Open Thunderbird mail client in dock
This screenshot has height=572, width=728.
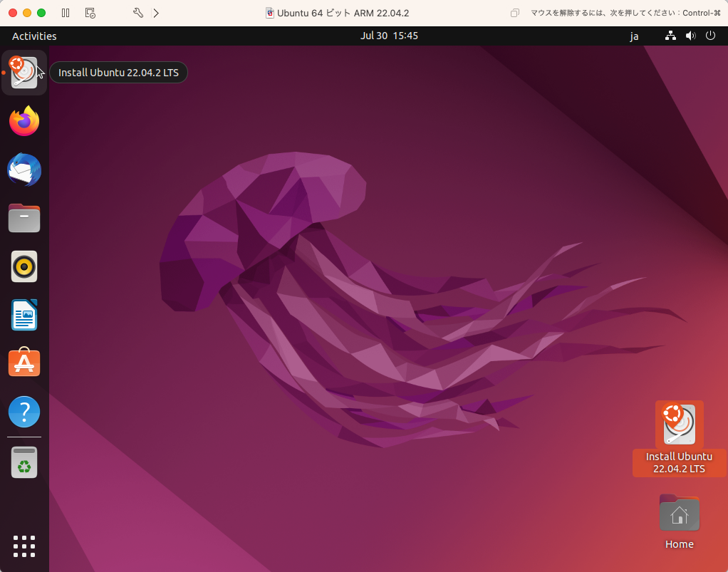click(24, 170)
